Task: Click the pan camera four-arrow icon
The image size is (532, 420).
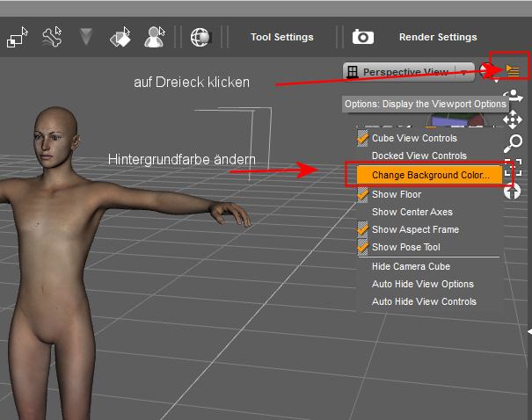Action: [x=513, y=119]
